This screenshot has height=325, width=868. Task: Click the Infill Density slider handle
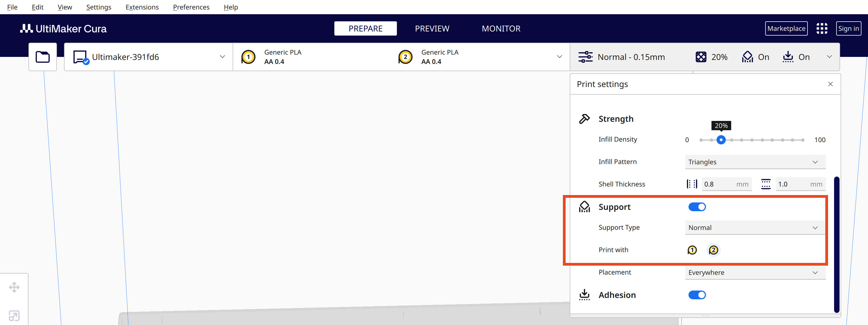click(x=721, y=140)
